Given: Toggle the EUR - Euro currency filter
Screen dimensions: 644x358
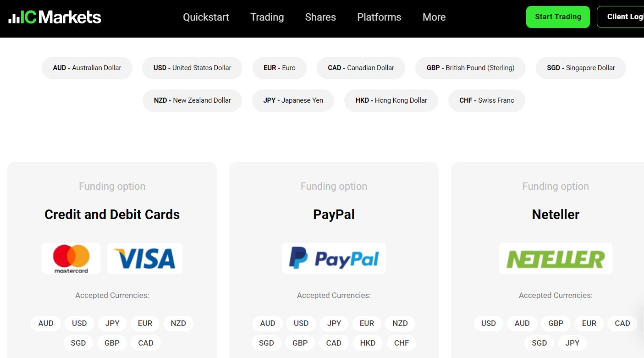Looking at the screenshot, I should (x=280, y=68).
